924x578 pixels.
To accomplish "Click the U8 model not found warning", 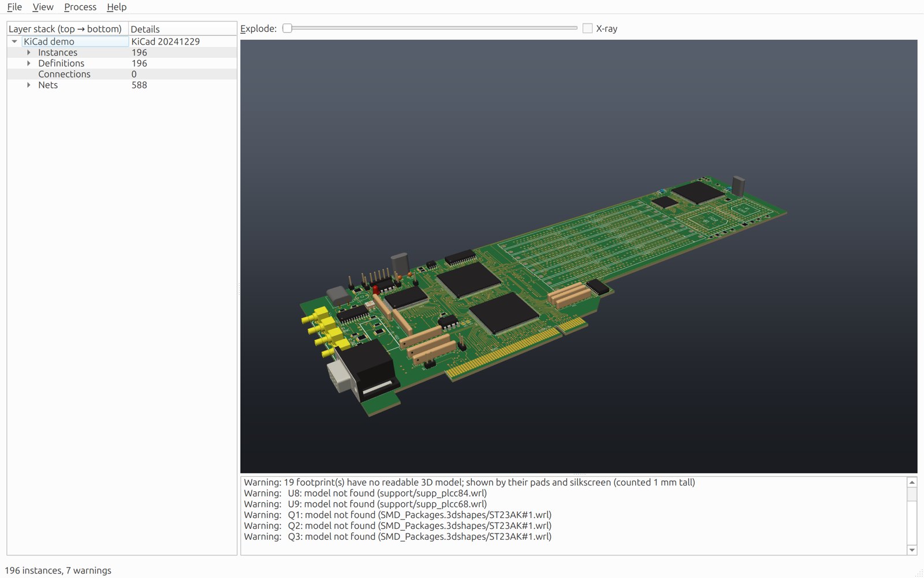I will tap(366, 493).
